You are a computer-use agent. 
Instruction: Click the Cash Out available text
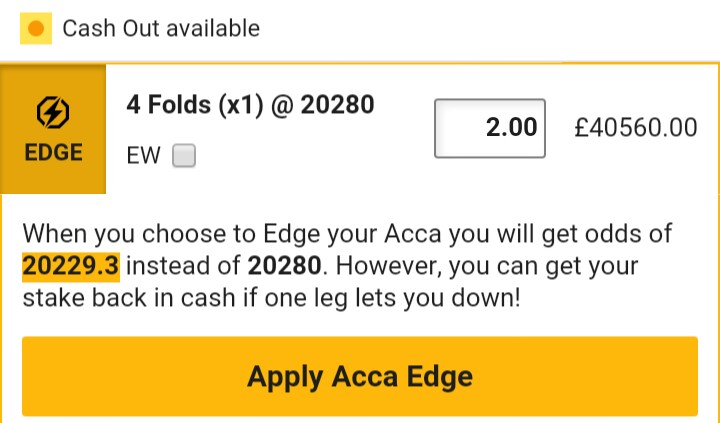click(161, 28)
